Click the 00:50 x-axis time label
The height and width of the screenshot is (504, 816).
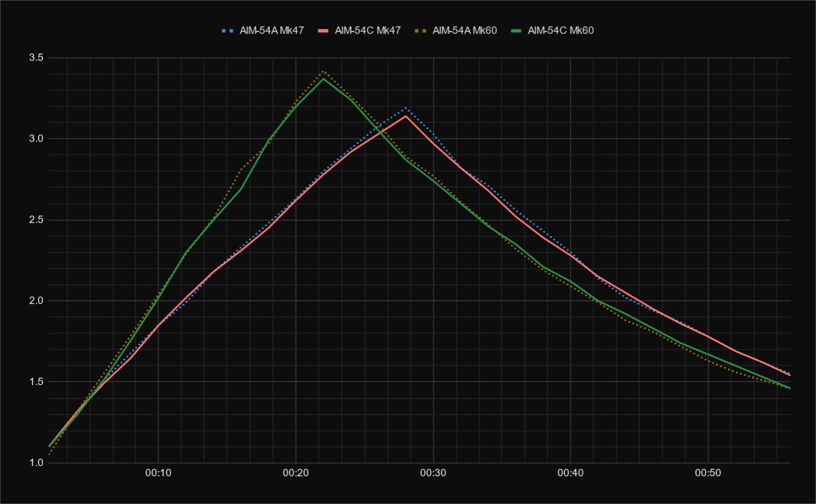pos(708,473)
